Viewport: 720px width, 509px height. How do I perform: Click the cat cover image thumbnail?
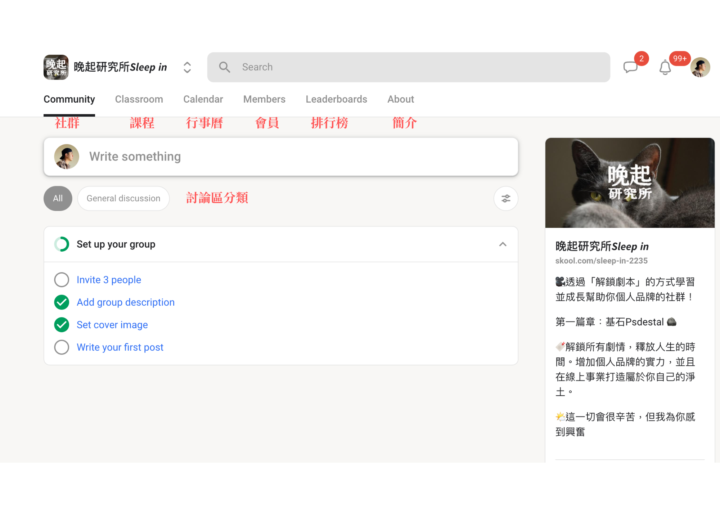pyautogui.click(x=630, y=183)
